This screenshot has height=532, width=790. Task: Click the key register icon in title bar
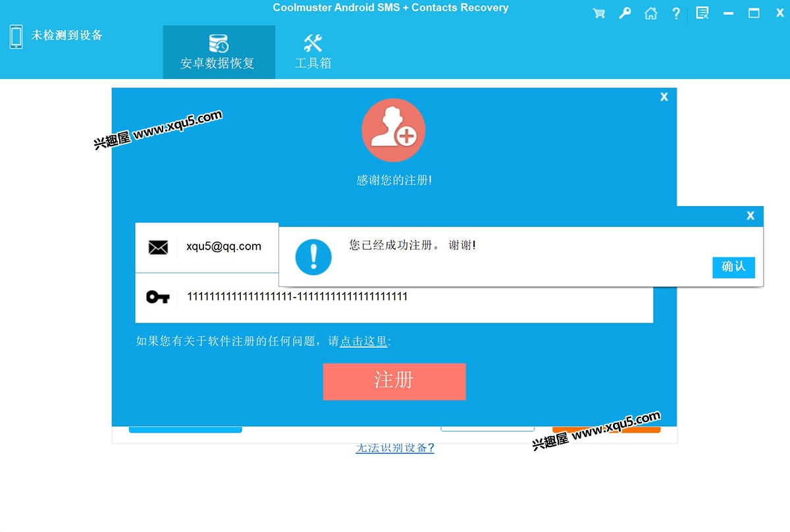tap(625, 13)
